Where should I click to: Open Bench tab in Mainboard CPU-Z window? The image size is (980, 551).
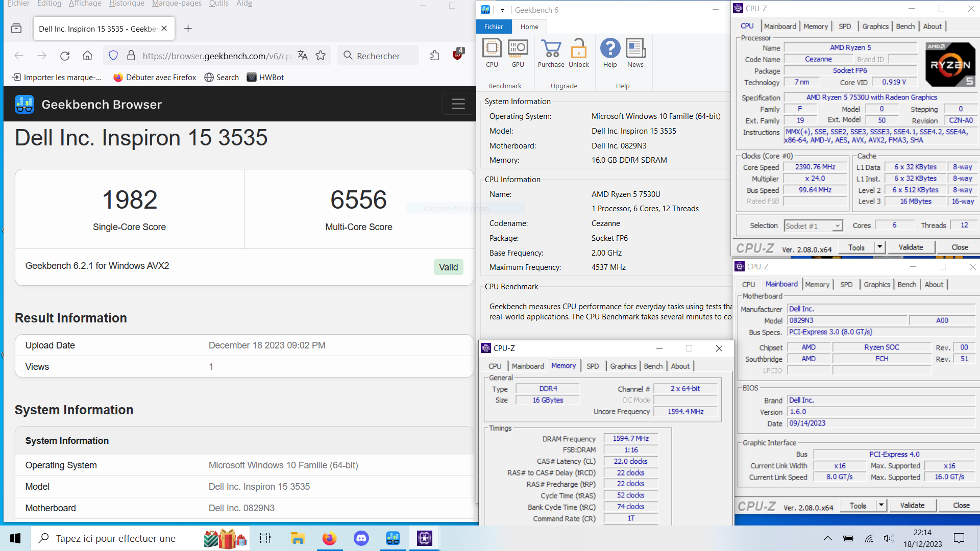click(x=906, y=284)
